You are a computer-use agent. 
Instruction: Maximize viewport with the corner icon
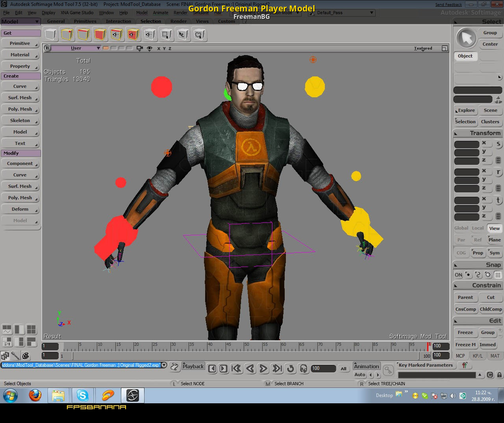[445, 48]
